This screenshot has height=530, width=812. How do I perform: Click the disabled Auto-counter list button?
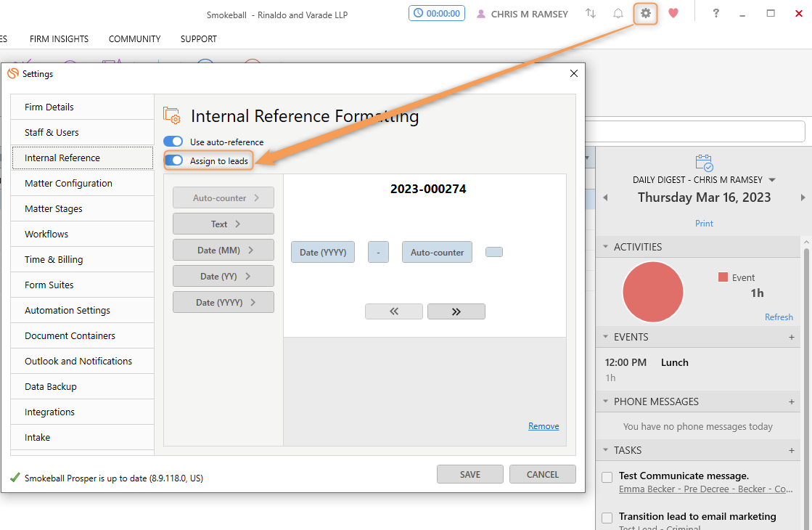tap(223, 197)
